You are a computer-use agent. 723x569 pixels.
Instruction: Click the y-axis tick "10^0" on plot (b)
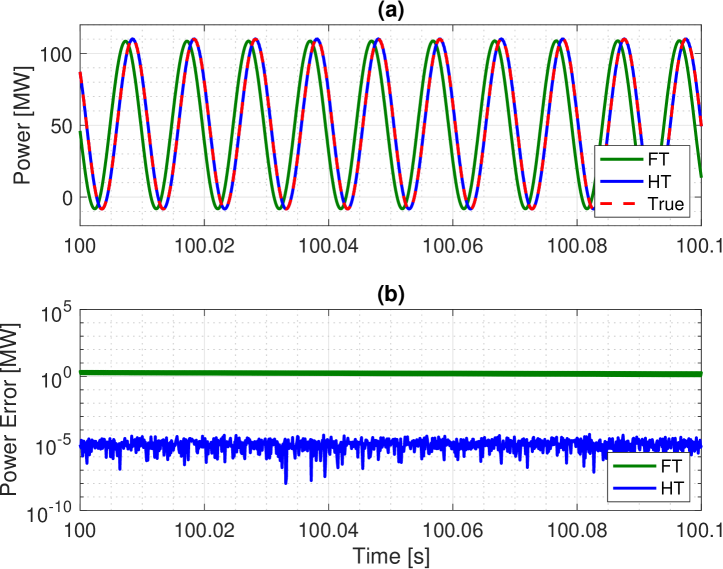(x=56, y=380)
